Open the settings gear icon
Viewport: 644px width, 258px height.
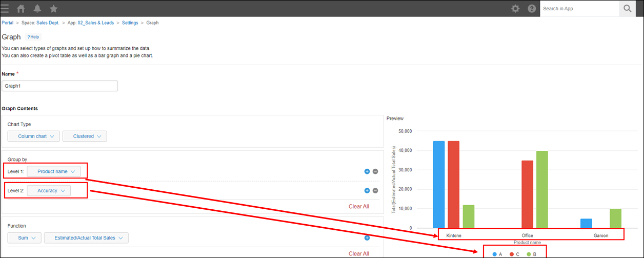pyautogui.click(x=515, y=9)
